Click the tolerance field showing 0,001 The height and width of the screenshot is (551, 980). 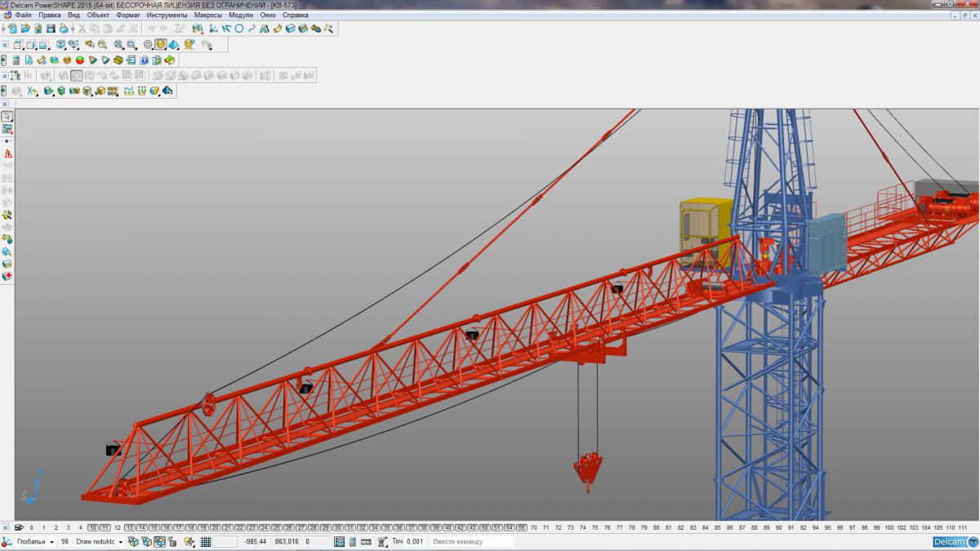pos(414,541)
